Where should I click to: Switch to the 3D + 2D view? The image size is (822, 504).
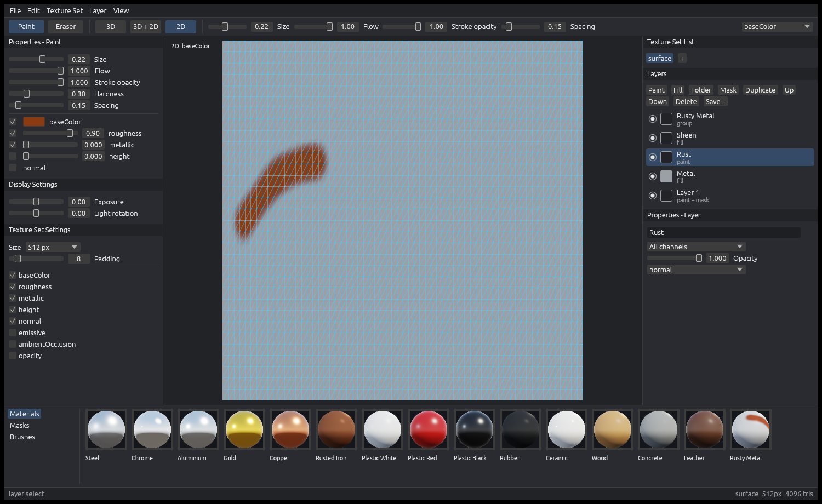(146, 26)
